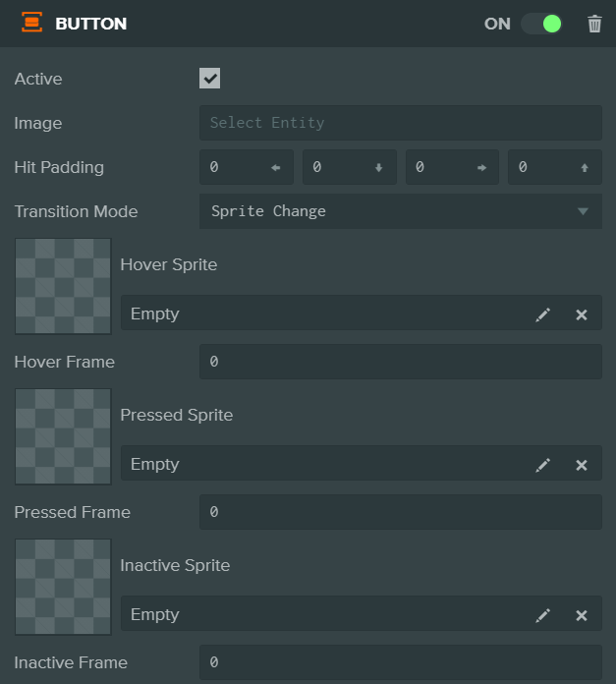This screenshot has width=616, height=684.
Task: Click the Inactive Frame input field
Action: [401, 662]
